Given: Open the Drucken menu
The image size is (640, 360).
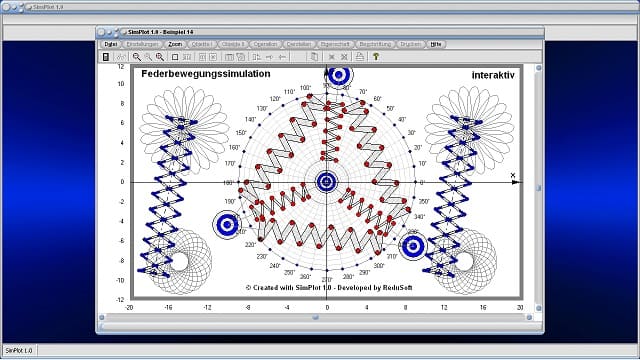Looking at the screenshot, I should [x=410, y=44].
